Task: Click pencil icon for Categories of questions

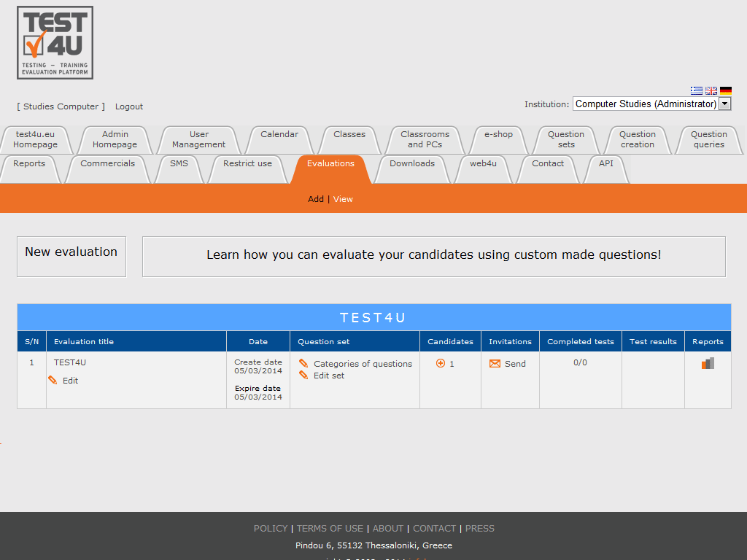Action: 303,363
